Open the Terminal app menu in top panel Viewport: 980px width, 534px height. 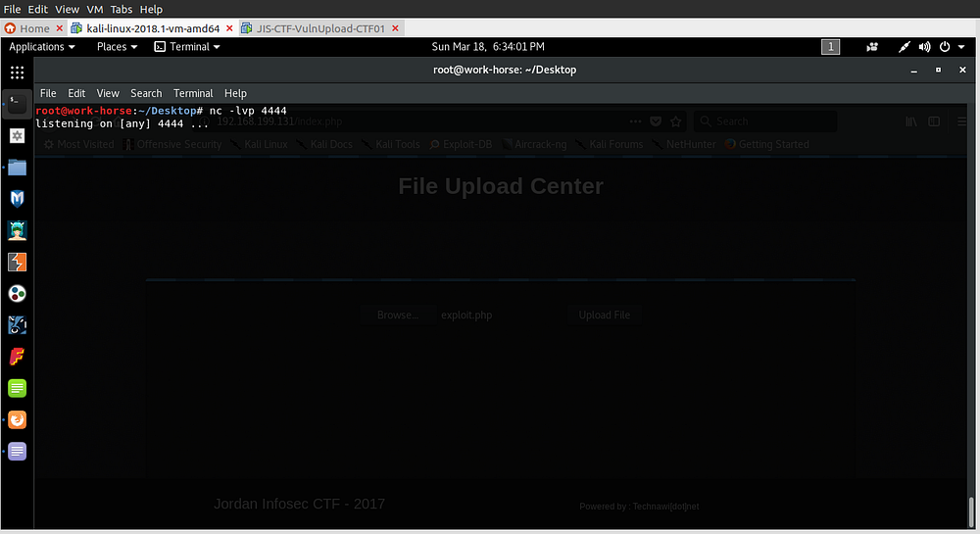point(188,47)
